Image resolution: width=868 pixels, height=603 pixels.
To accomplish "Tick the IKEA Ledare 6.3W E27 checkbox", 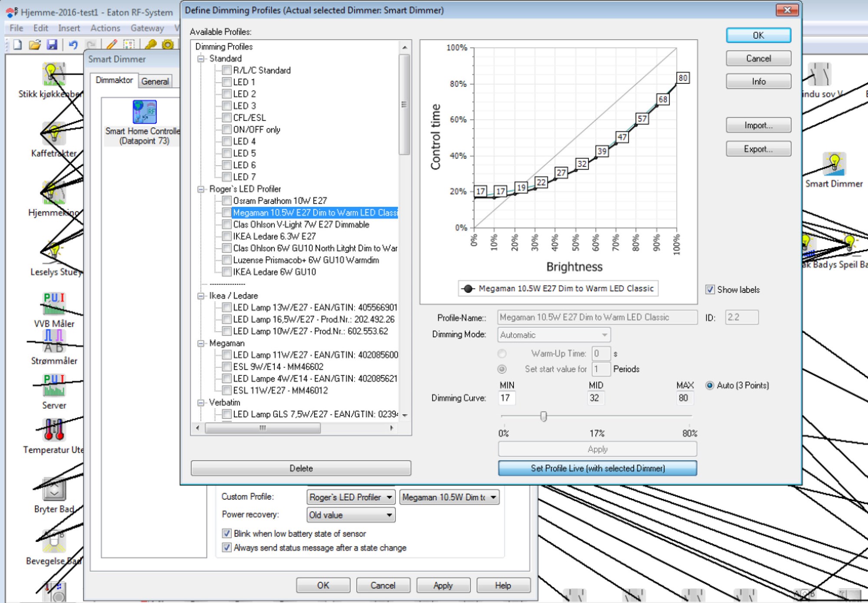I will click(x=227, y=236).
